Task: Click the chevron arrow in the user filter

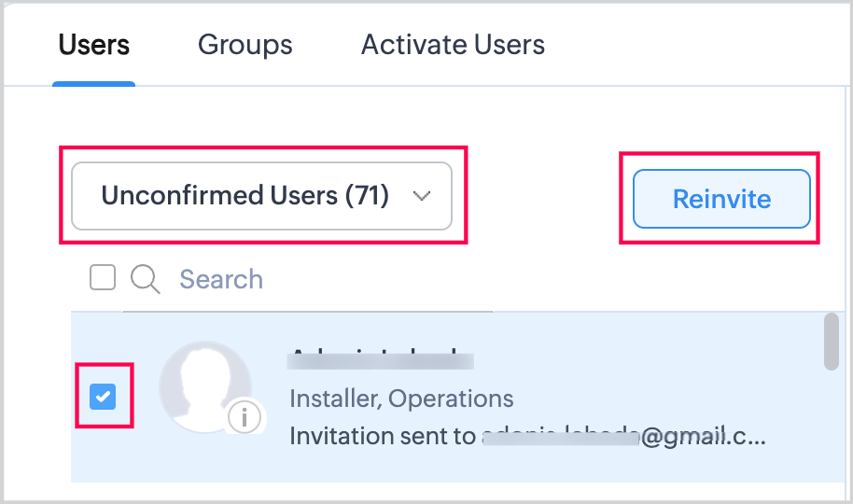Action: click(x=422, y=196)
